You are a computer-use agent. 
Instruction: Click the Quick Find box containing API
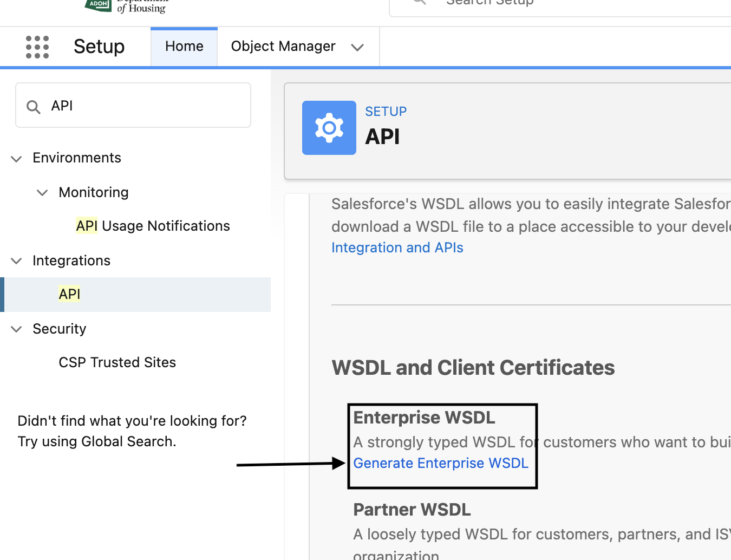pos(133,105)
